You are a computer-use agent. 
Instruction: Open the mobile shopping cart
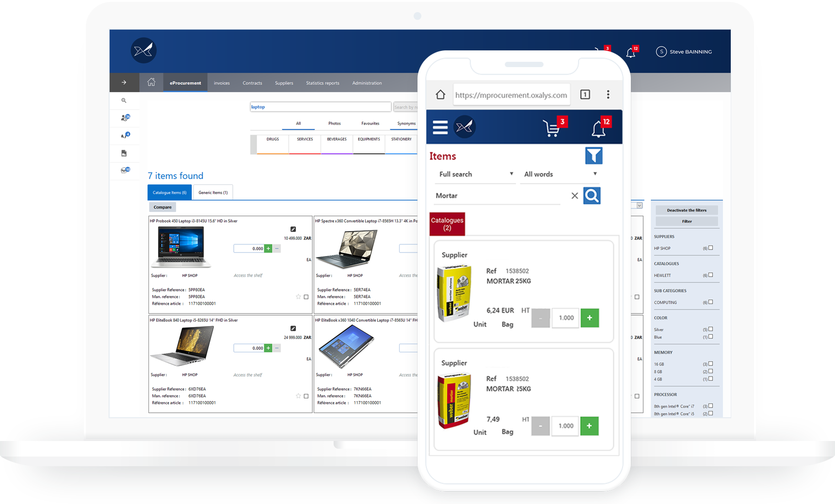pos(552,128)
